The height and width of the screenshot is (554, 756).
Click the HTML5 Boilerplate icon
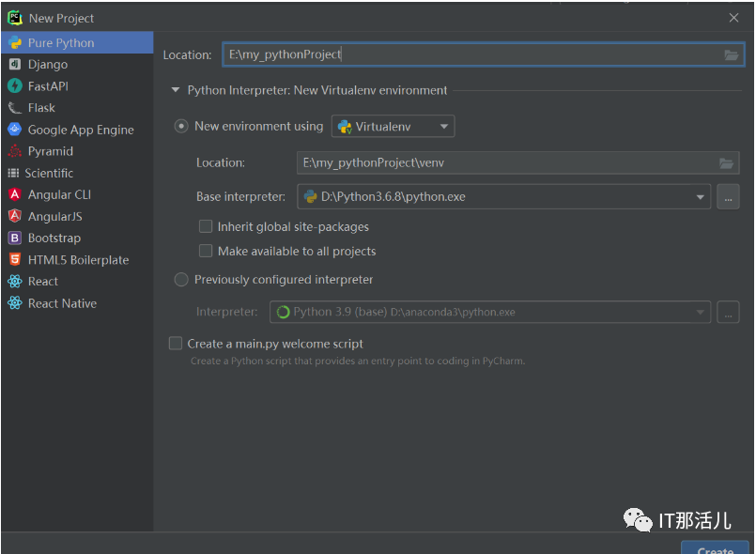(x=15, y=259)
